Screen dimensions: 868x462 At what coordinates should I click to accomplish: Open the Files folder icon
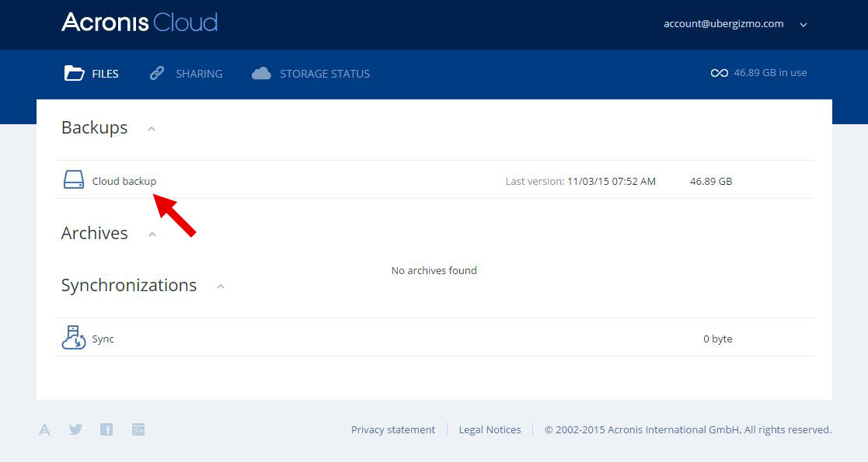(x=74, y=73)
